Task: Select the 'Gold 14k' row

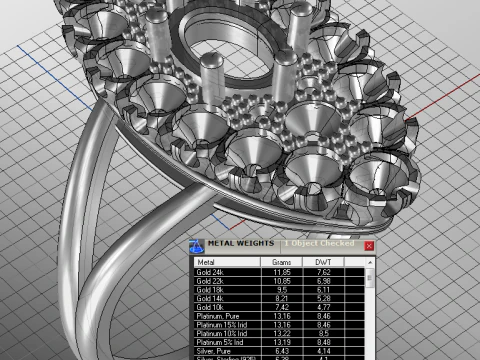Action: 279,298
